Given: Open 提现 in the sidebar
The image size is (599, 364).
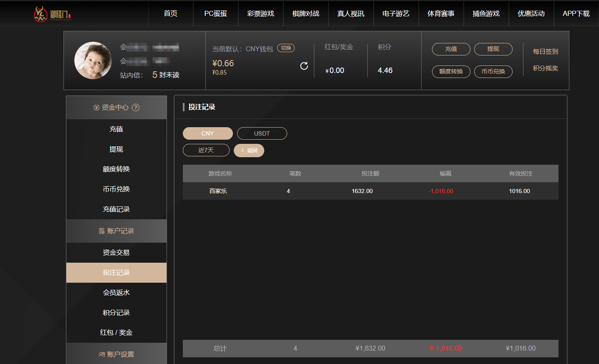Looking at the screenshot, I should click(116, 149).
